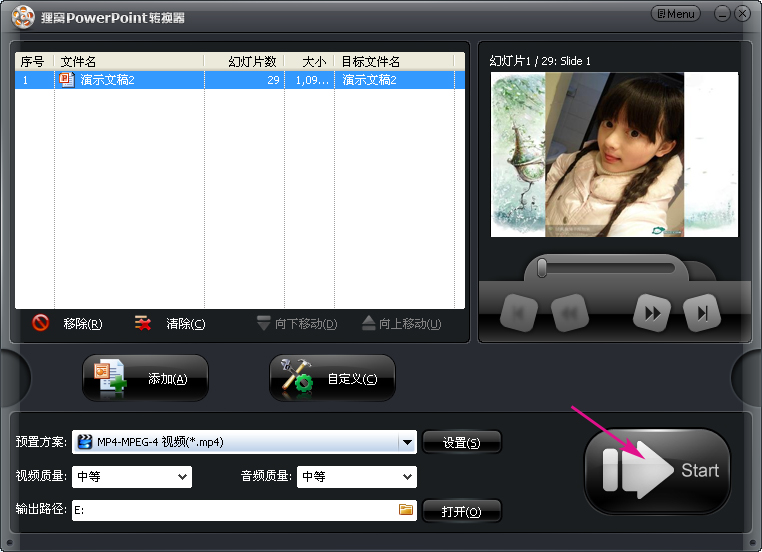Click the folder browse icon in output path
The height and width of the screenshot is (552, 762).
[x=406, y=510]
